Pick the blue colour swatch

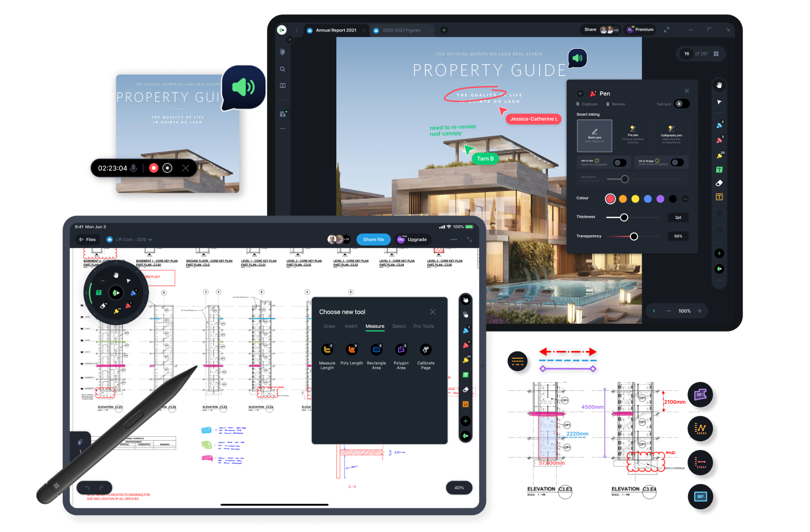[x=648, y=199]
